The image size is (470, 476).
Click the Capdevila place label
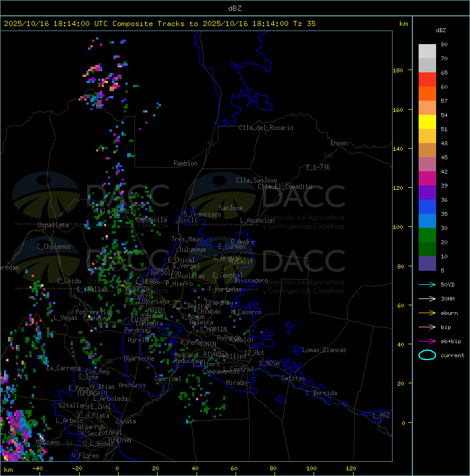[151, 220]
